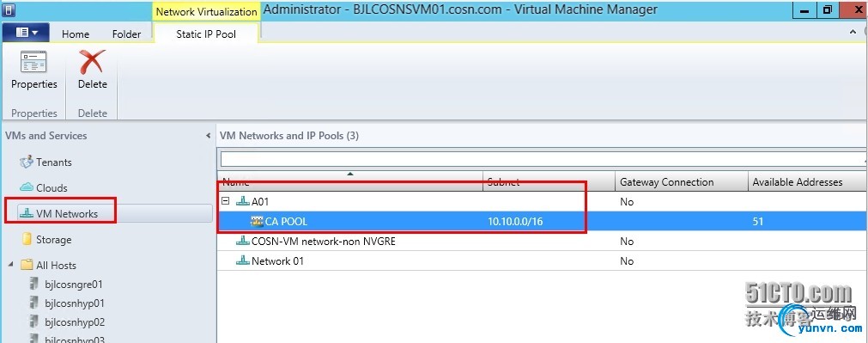Sort by Available Addresses column

click(x=807, y=181)
